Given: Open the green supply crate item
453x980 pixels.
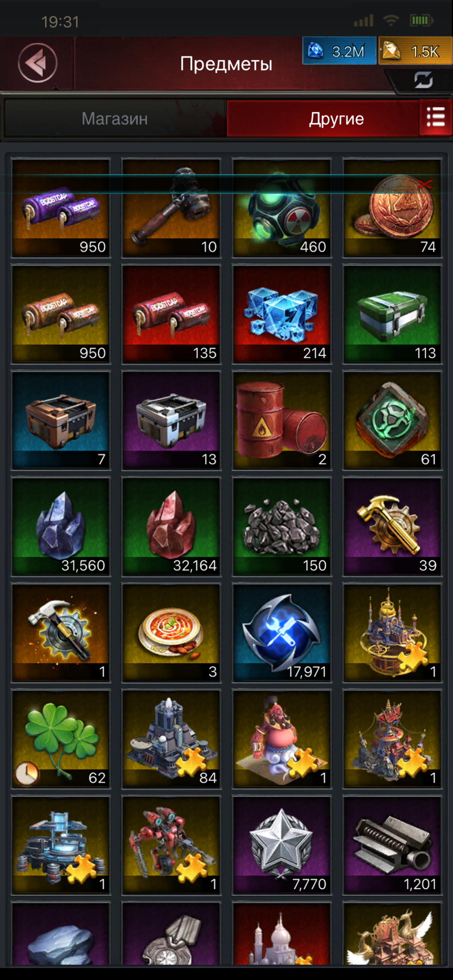Looking at the screenshot, I should click(392, 314).
